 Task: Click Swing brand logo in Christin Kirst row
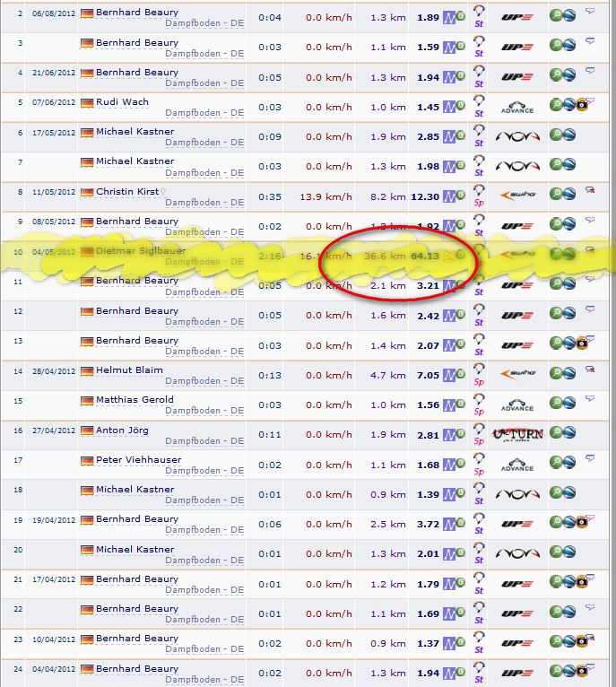pyautogui.click(x=517, y=195)
